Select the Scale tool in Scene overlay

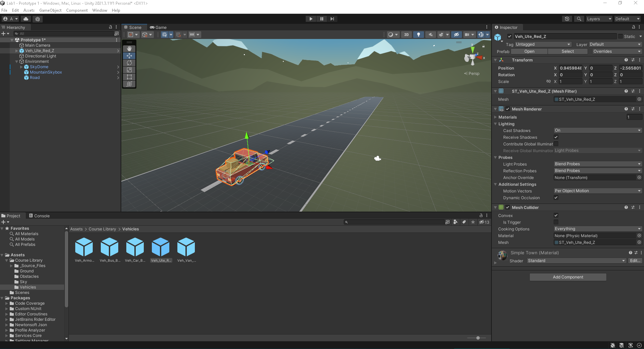click(129, 70)
